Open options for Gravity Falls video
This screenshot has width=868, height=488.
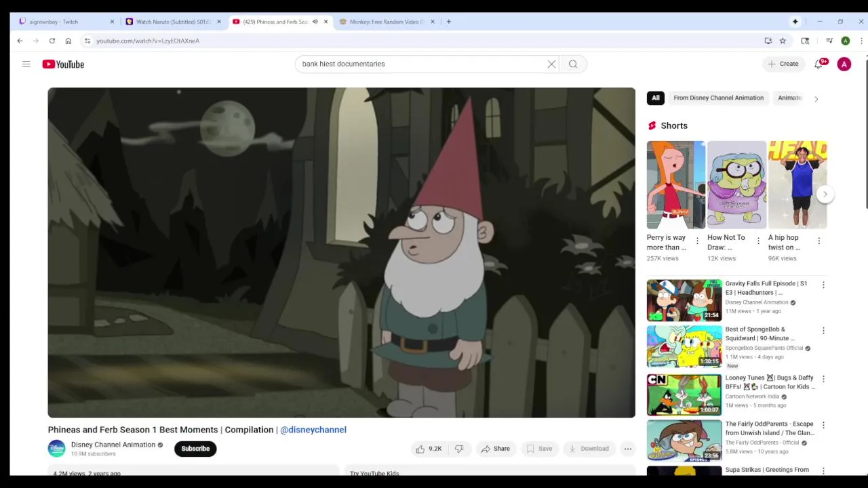pyautogui.click(x=823, y=285)
